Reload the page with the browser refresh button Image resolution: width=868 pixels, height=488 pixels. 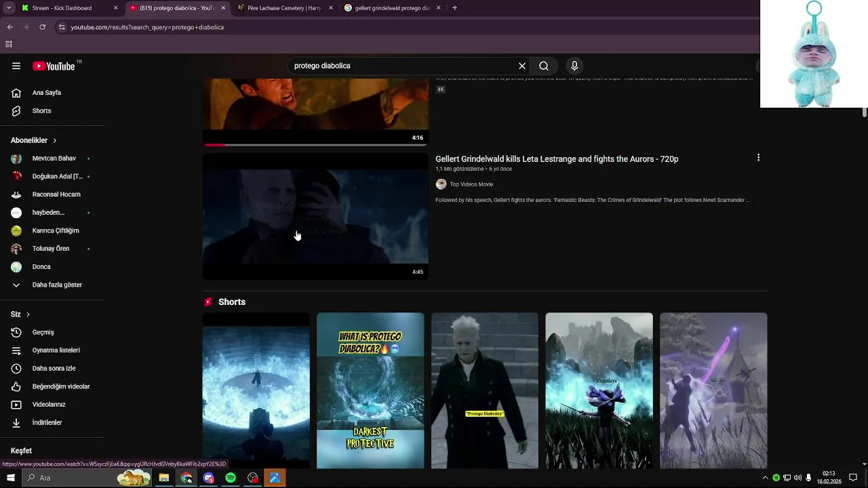tap(42, 27)
